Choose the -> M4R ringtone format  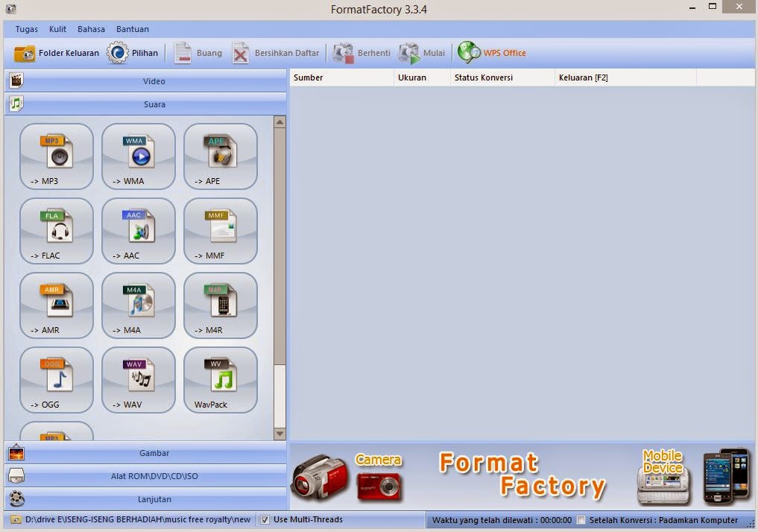pos(221,305)
